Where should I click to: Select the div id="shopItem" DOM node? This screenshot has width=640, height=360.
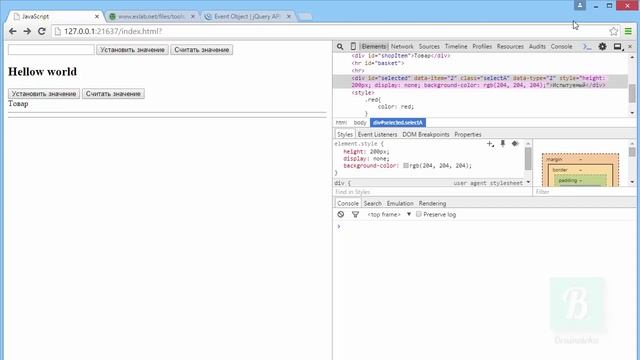point(400,56)
